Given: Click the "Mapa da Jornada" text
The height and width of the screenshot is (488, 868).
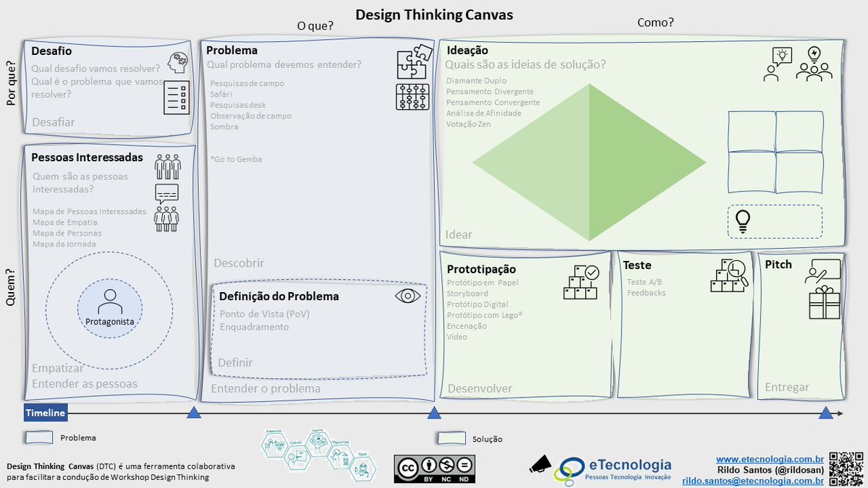Looking at the screenshot, I should 64,244.
